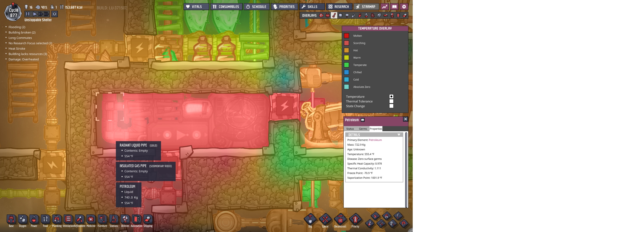
Task: Check the State Change option
Action: point(391,106)
